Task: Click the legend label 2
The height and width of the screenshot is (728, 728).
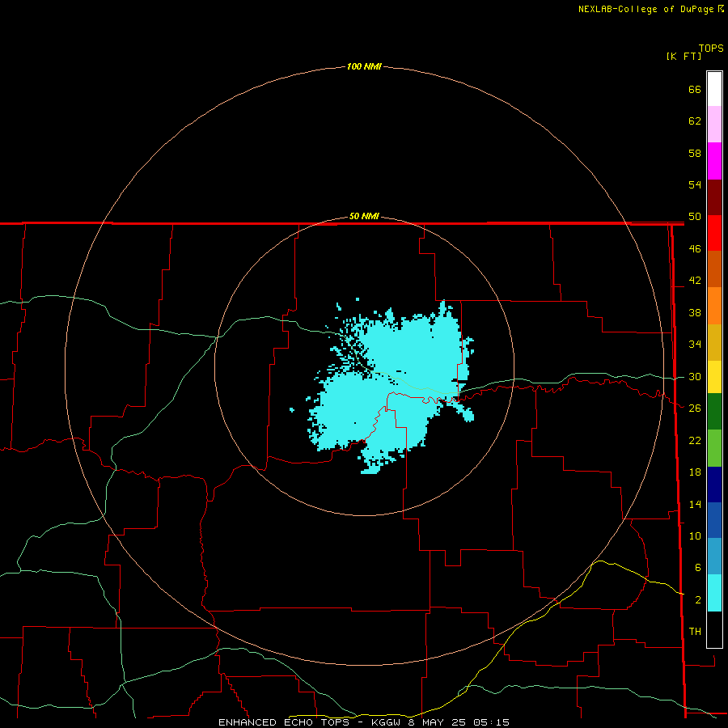Action: (697, 600)
